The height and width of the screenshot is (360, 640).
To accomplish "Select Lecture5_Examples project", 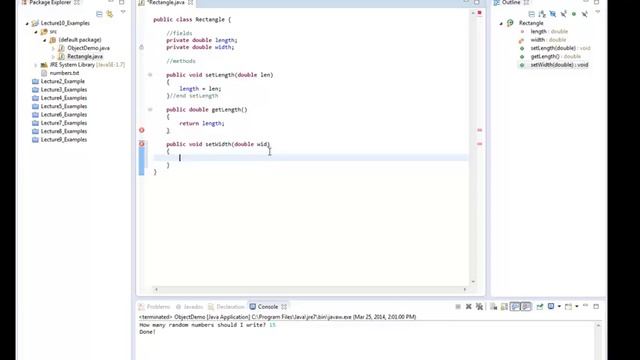I will coord(64,106).
